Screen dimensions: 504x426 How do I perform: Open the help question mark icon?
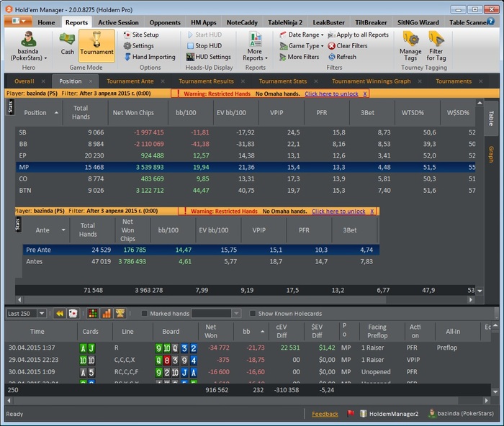click(490, 22)
